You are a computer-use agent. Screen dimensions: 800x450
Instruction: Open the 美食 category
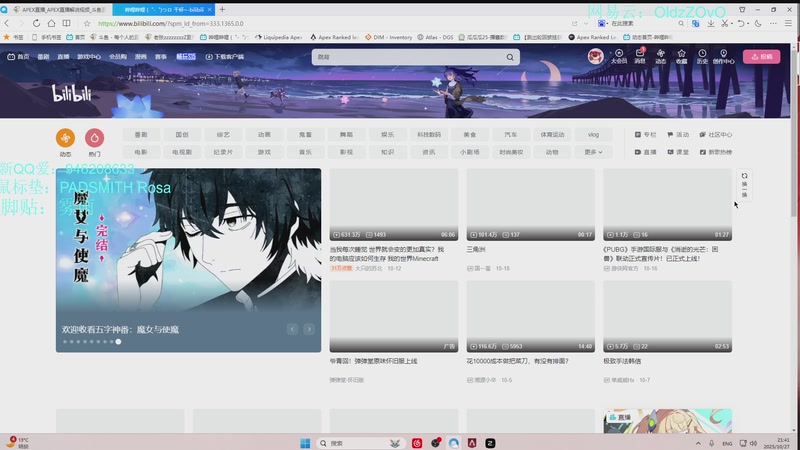tap(469, 135)
